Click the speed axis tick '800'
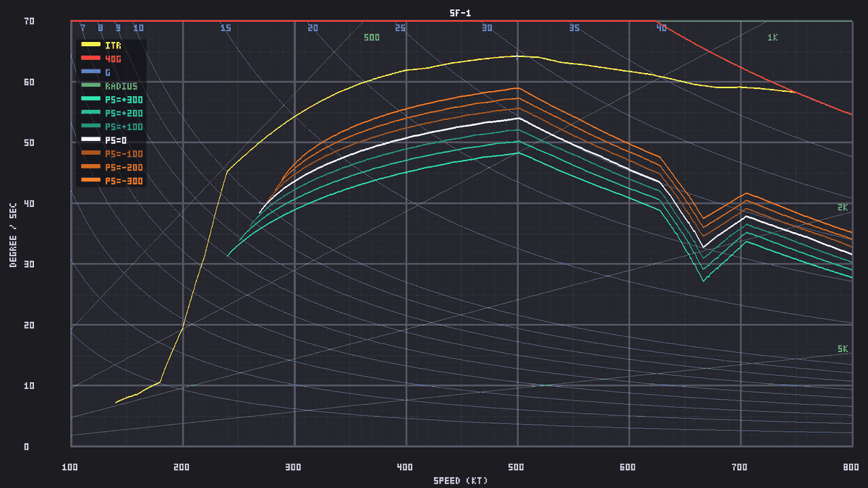The height and width of the screenshot is (488, 868). [x=851, y=467]
